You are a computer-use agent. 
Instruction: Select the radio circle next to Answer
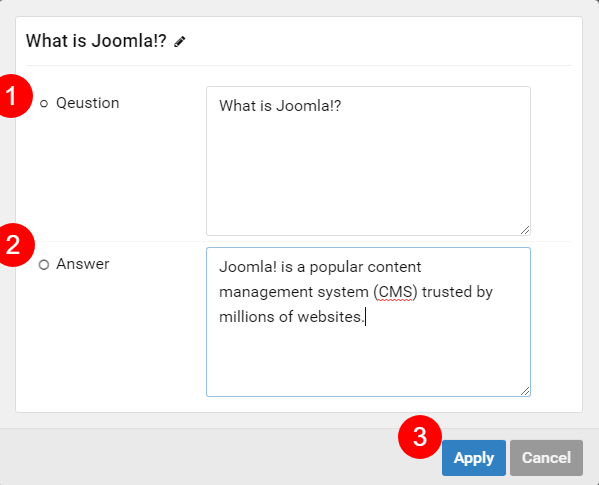coord(44,265)
